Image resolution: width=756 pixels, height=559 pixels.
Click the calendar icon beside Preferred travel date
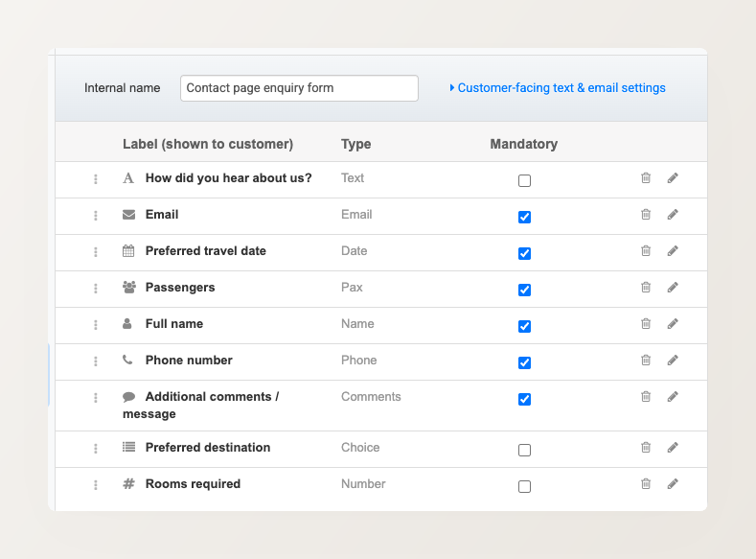[128, 251]
